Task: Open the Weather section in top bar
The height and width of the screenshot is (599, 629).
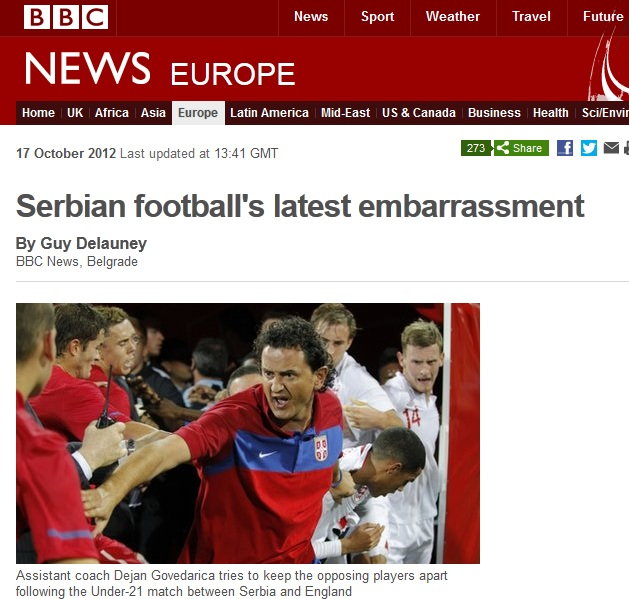Action: point(453,16)
